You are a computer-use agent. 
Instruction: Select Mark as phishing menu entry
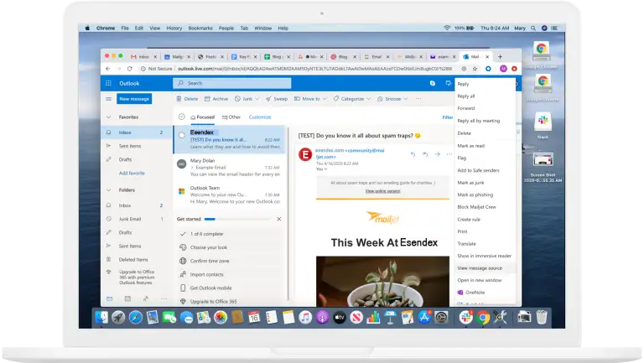click(475, 194)
